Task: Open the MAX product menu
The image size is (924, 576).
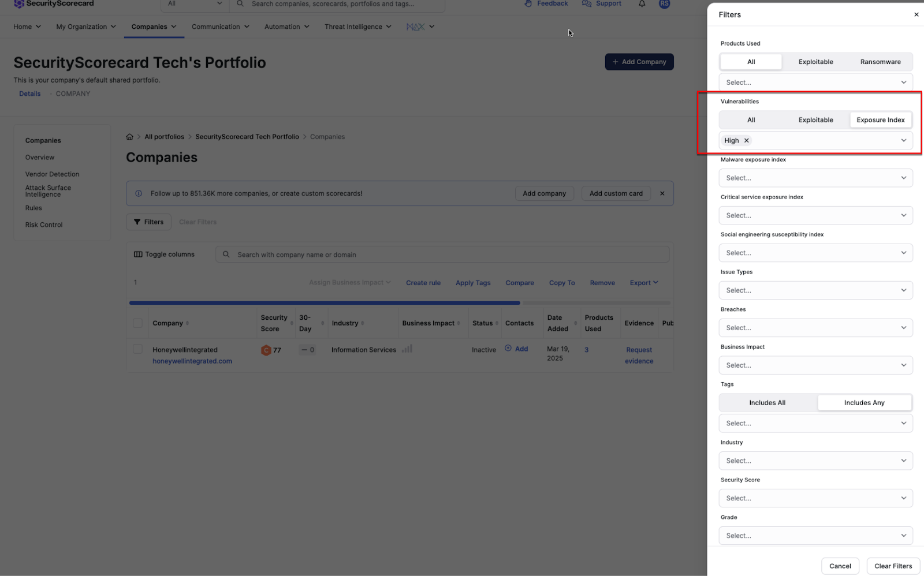Action: pos(420,27)
